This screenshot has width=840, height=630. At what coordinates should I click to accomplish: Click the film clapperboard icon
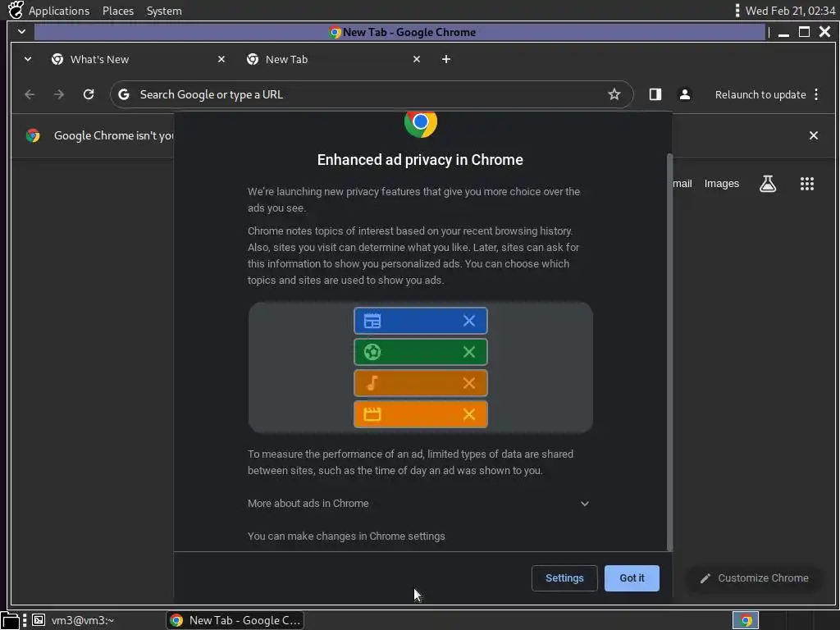point(372,414)
